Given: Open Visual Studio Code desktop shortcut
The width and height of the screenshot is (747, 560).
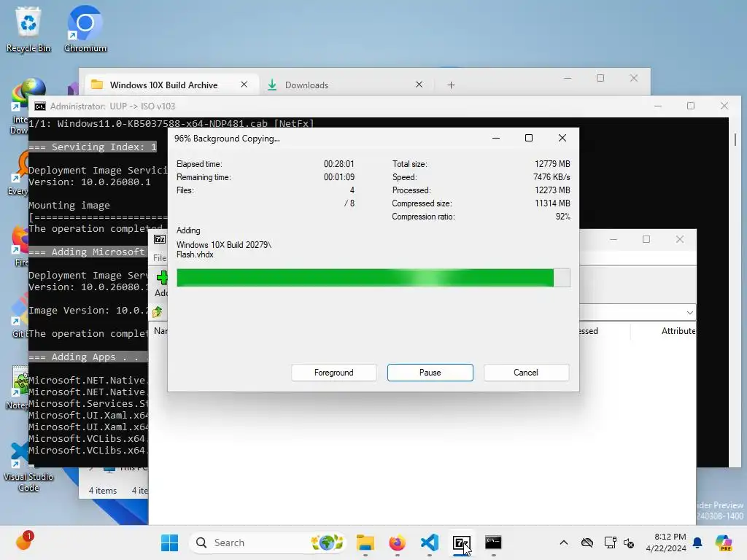Looking at the screenshot, I should [28, 467].
